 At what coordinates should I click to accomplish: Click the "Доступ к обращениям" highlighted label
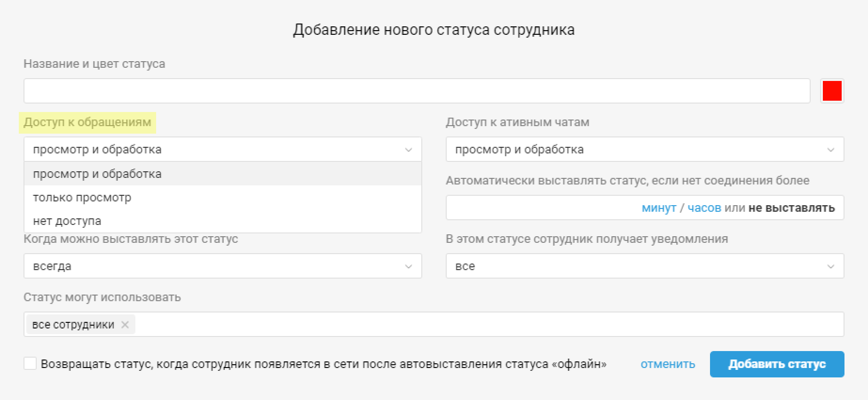(87, 122)
